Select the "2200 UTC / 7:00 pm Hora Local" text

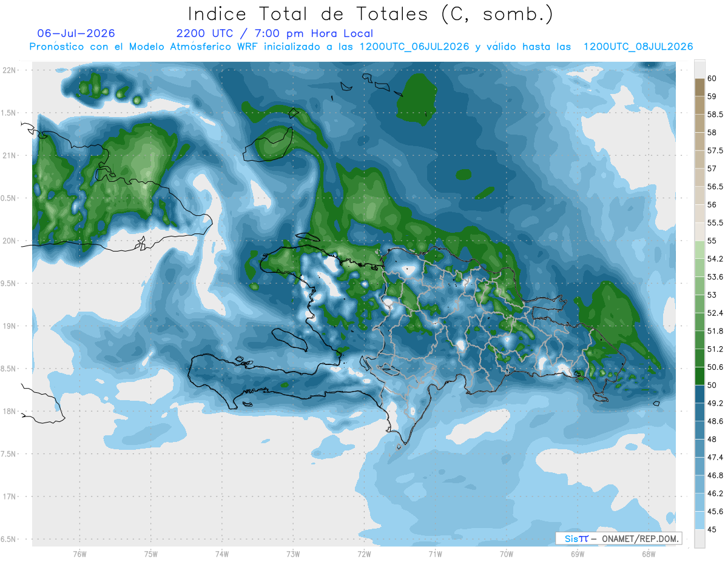(275, 34)
